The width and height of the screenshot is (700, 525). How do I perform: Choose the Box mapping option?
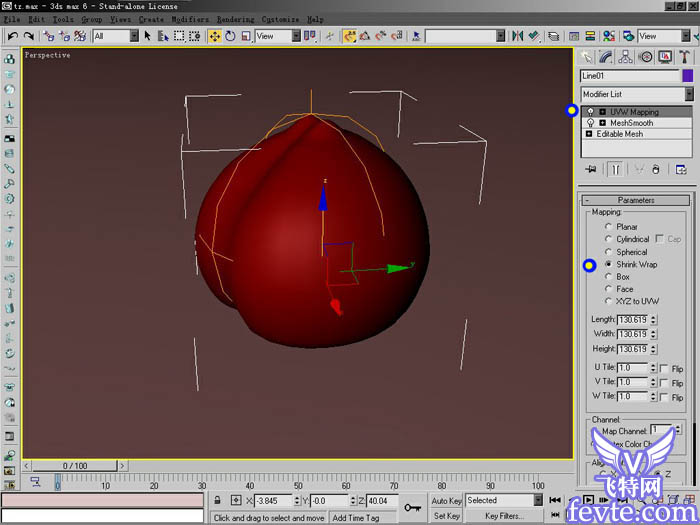(609, 277)
